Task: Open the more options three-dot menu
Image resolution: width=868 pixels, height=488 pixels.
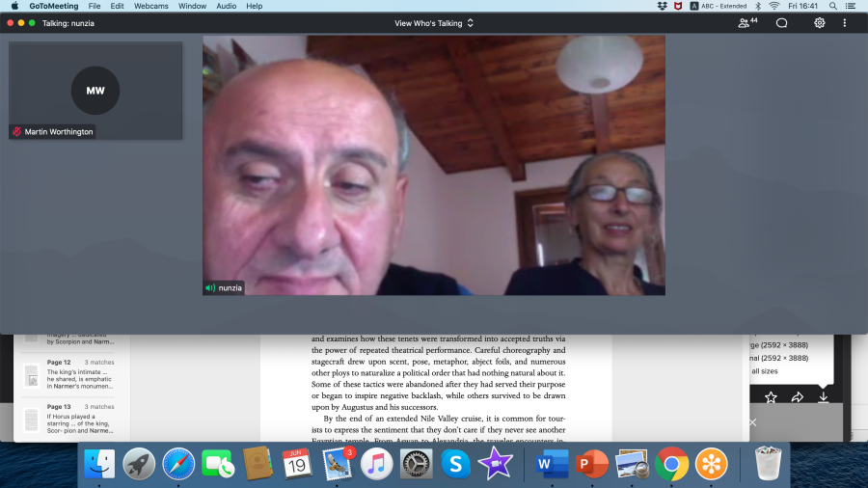Action: pyautogui.click(x=845, y=23)
